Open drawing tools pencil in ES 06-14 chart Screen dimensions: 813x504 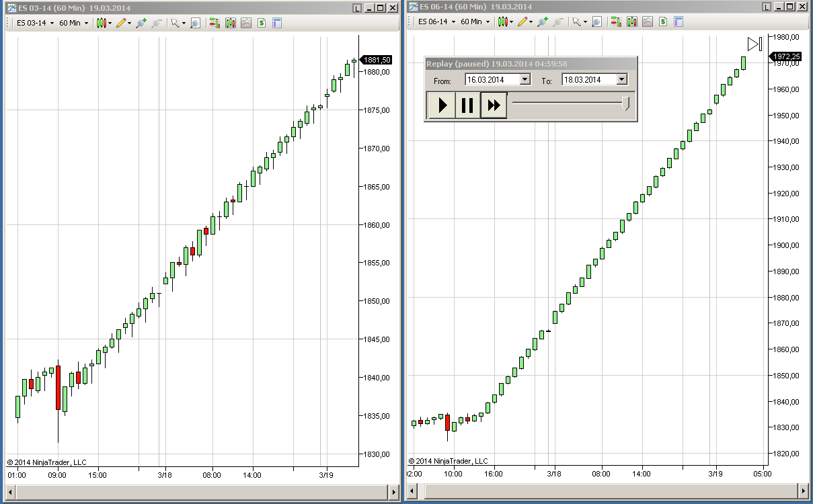[x=522, y=22]
